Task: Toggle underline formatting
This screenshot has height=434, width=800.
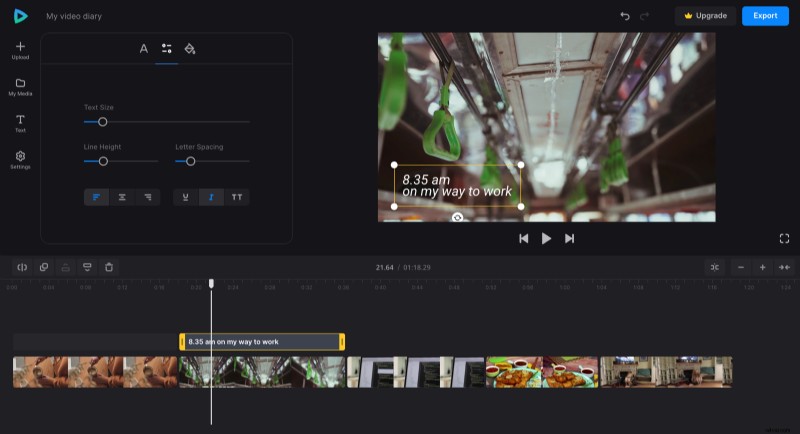Action: [x=186, y=197]
